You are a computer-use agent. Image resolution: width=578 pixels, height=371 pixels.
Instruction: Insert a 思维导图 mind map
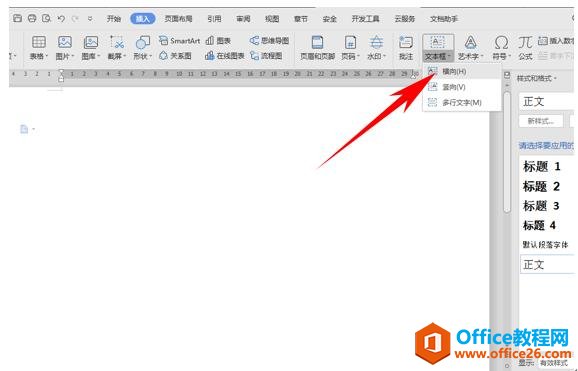(269, 41)
